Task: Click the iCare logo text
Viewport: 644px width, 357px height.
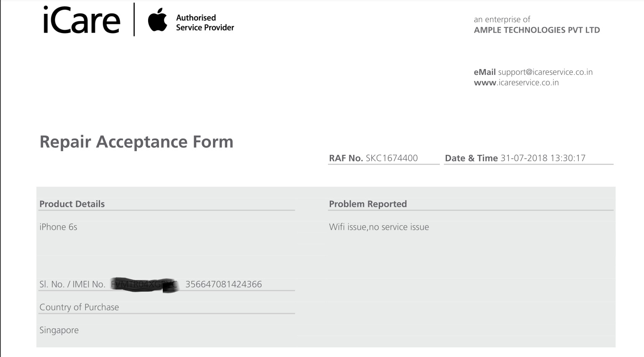Action: click(x=82, y=20)
